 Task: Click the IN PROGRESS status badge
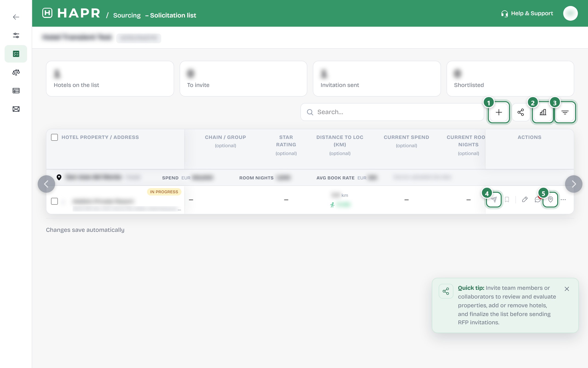pos(164,192)
